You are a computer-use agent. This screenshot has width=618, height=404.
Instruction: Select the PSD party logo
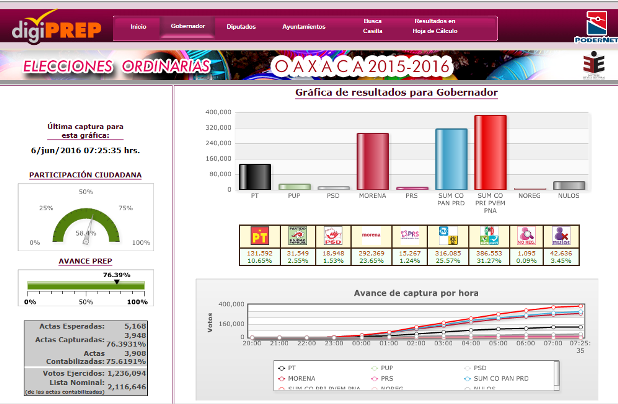tap(333, 236)
